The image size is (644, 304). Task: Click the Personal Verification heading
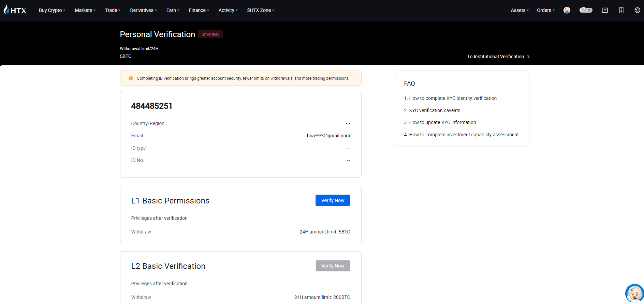157,34
